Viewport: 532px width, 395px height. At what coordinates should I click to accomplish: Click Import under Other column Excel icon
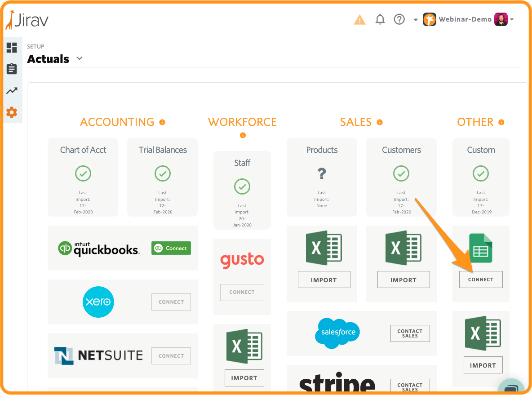click(x=483, y=365)
